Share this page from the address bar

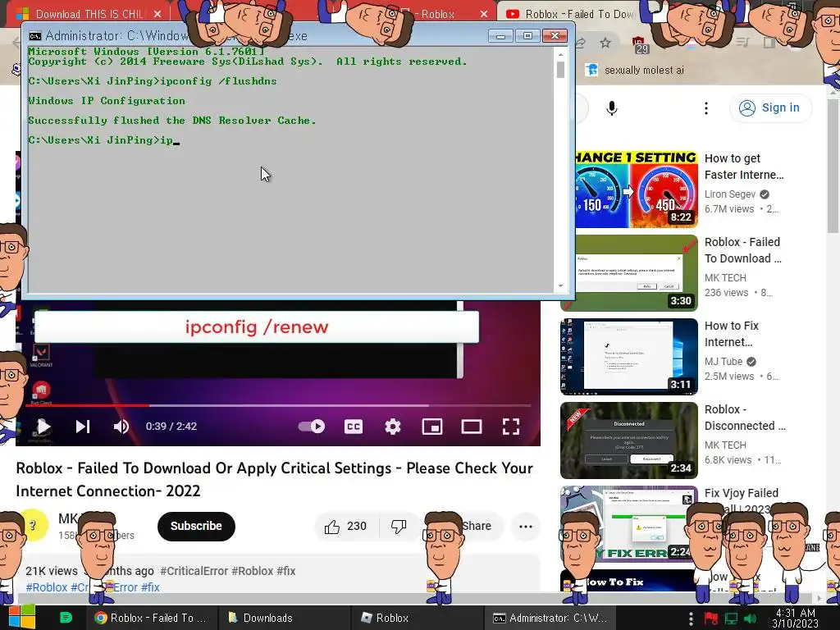(581, 43)
